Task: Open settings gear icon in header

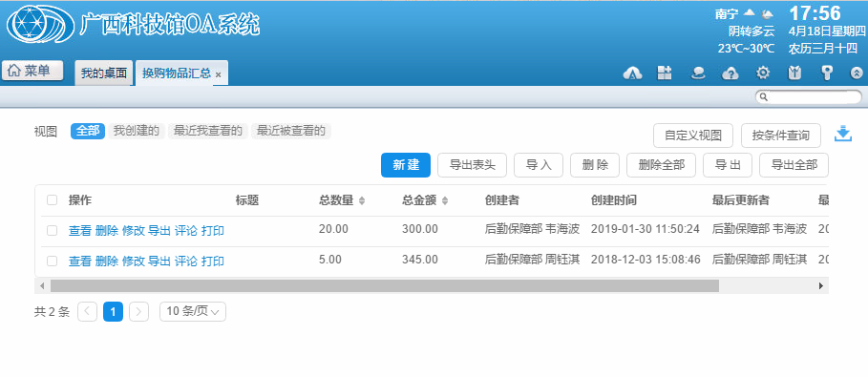Action: click(763, 73)
